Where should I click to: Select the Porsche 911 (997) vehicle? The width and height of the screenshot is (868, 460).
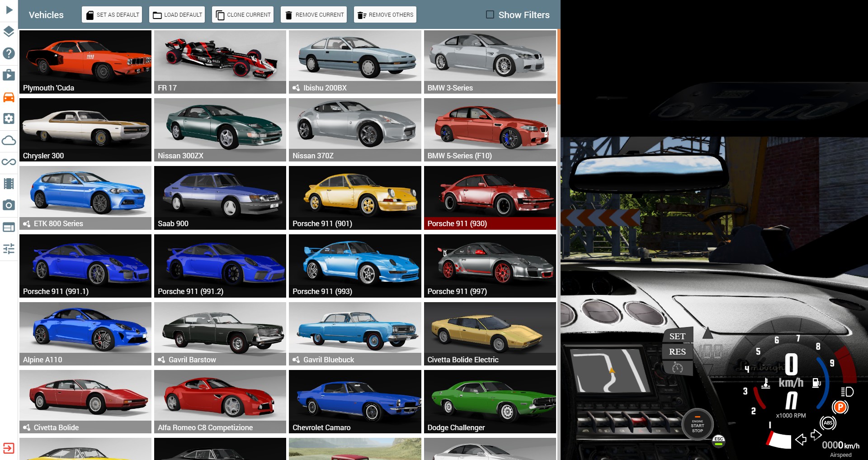[x=490, y=266]
